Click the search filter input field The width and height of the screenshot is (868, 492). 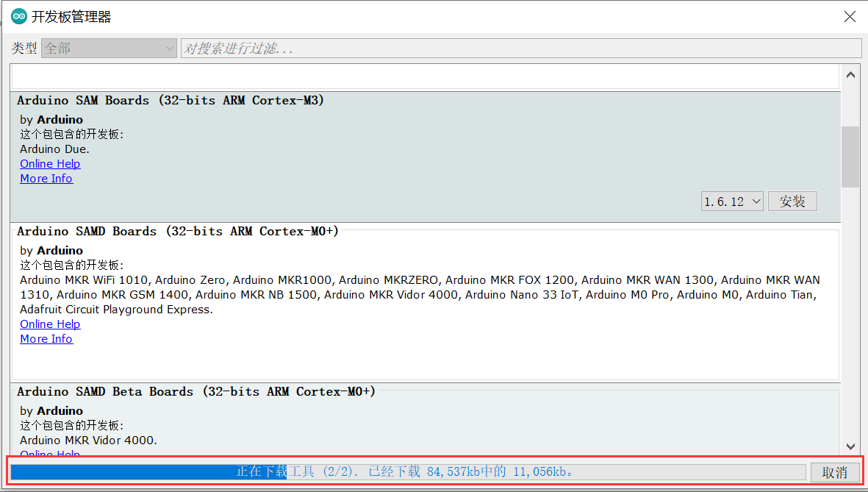pos(521,49)
